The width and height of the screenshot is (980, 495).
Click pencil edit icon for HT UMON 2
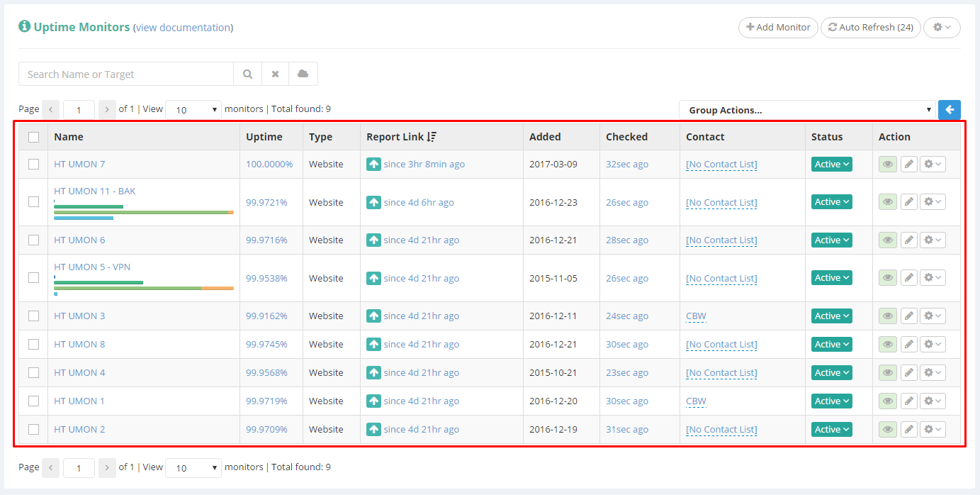coord(908,430)
